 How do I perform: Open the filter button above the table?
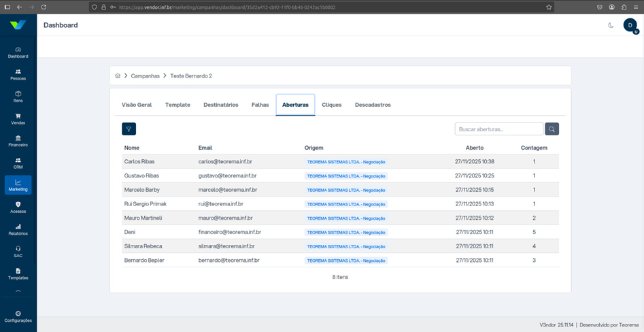[x=129, y=129]
